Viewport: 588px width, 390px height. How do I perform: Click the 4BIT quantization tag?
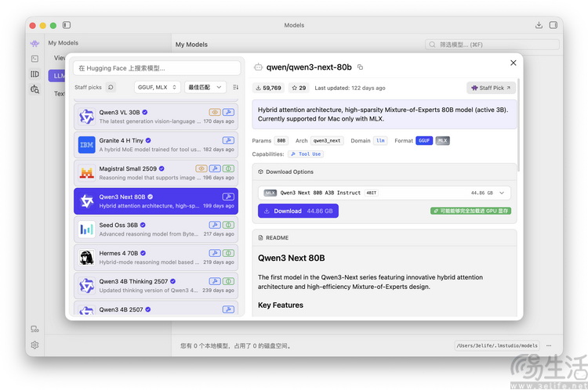click(372, 193)
